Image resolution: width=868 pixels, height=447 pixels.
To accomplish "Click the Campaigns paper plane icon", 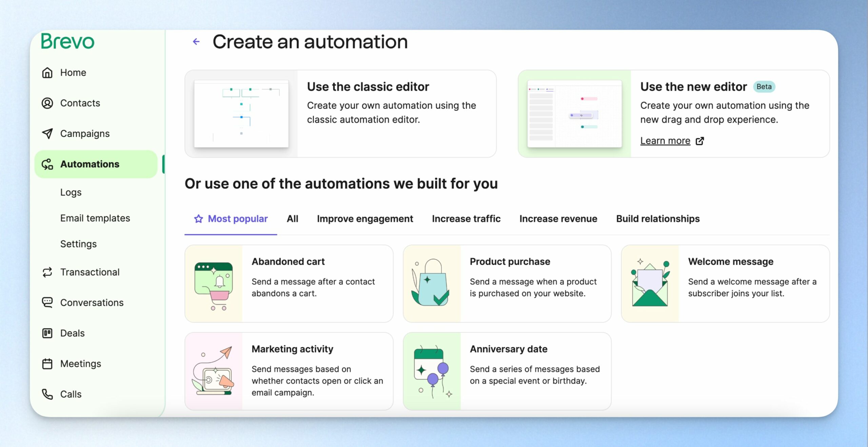I will (47, 134).
